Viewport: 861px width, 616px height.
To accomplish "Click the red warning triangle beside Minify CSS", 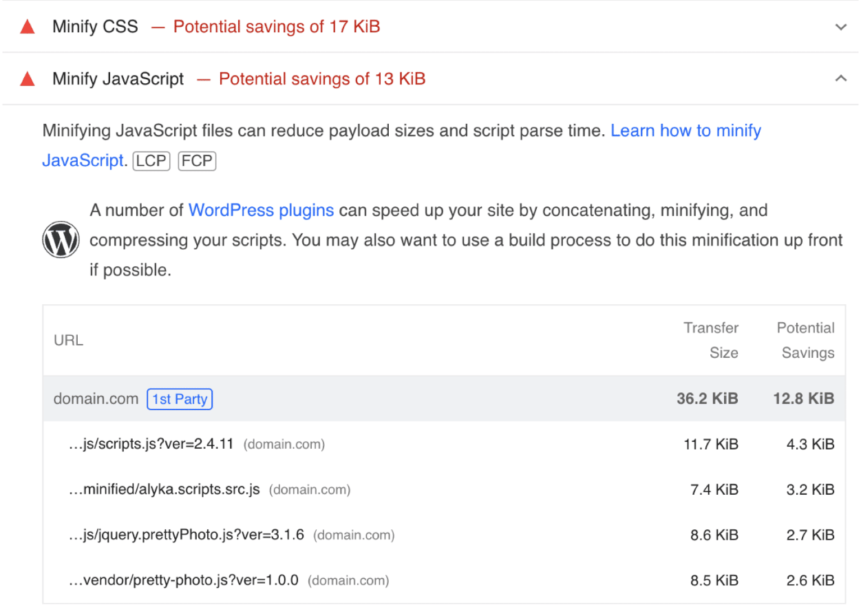I will tap(27, 26).
